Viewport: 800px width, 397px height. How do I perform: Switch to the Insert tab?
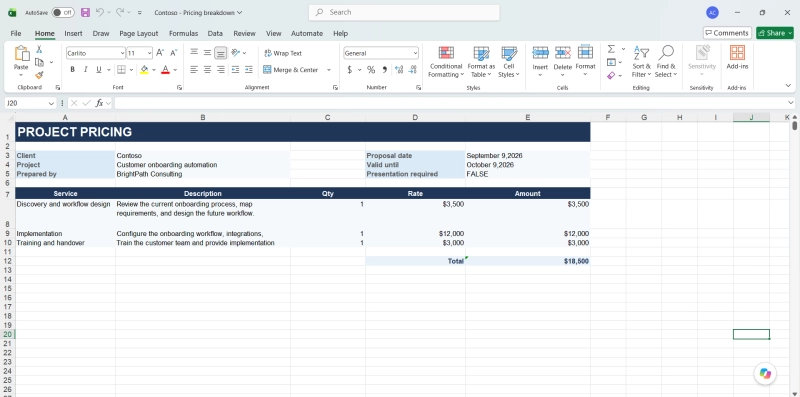[x=73, y=33]
